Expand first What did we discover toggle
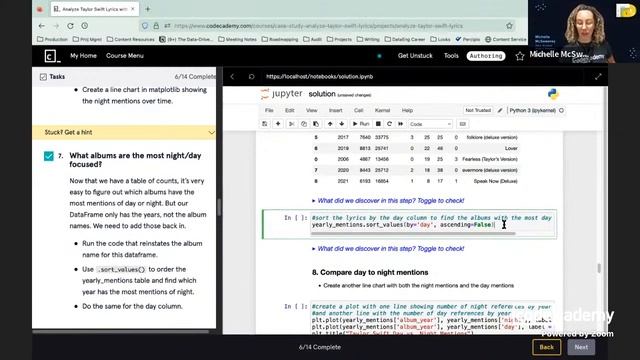The image size is (640, 360). tap(388, 200)
